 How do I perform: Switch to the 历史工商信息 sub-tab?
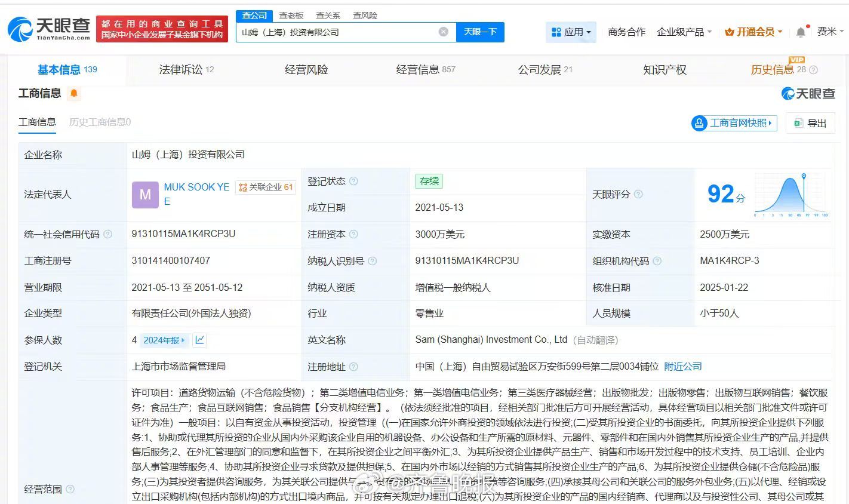point(100,122)
